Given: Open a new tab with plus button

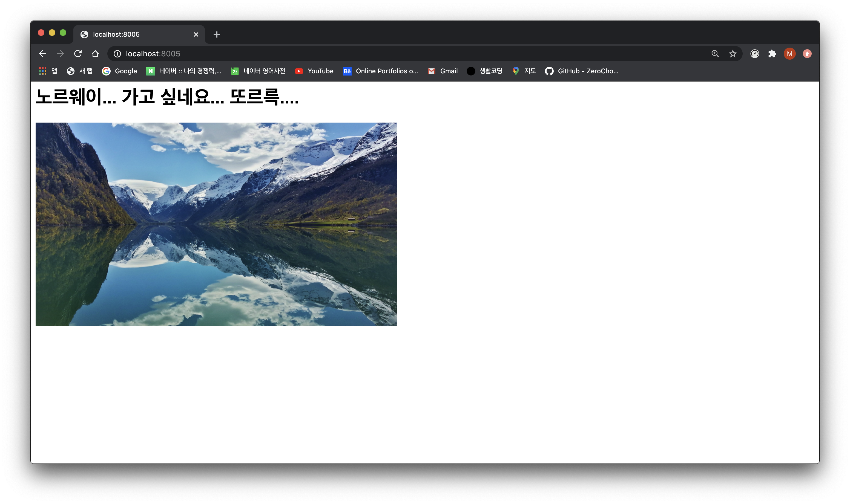Looking at the screenshot, I should point(217,34).
